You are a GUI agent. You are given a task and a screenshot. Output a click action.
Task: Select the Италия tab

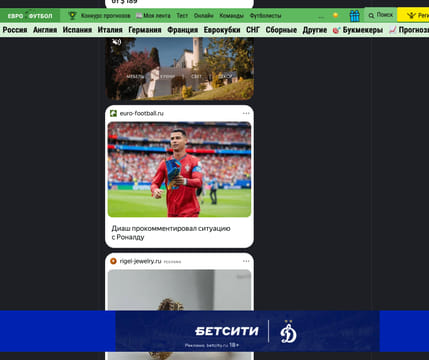[110, 30]
